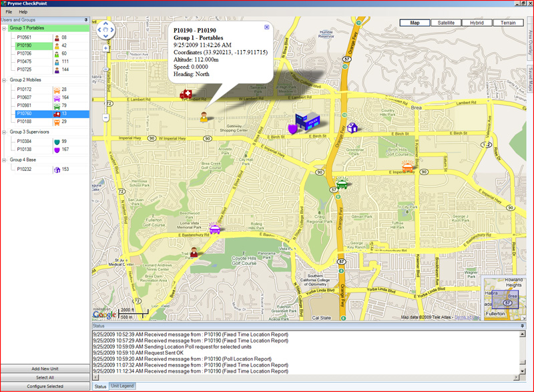Click the green car icon beside P10981

(x=57, y=106)
